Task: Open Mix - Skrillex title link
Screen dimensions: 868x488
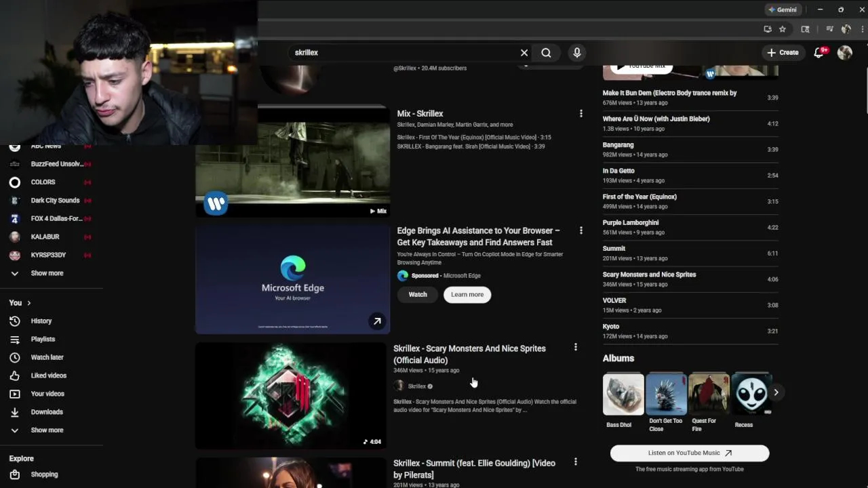Action: pyautogui.click(x=420, y=114)
